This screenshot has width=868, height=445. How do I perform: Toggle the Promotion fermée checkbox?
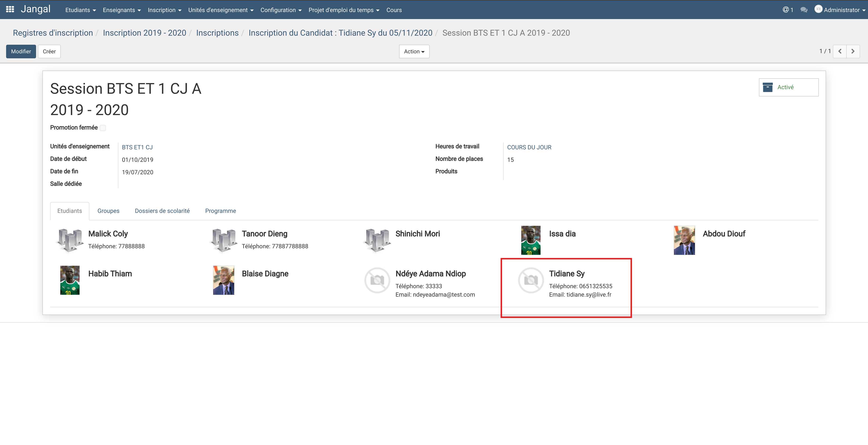coord(103,128)
